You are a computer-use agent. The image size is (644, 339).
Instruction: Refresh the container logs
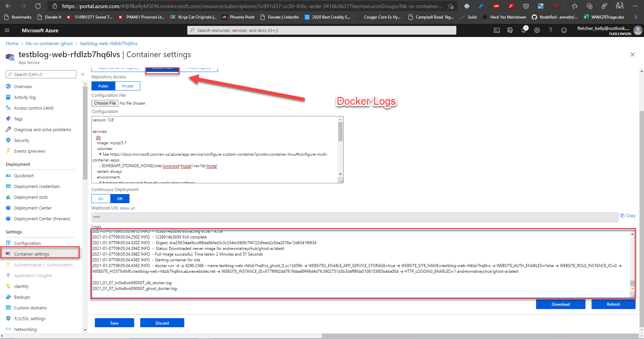[613, 304]
